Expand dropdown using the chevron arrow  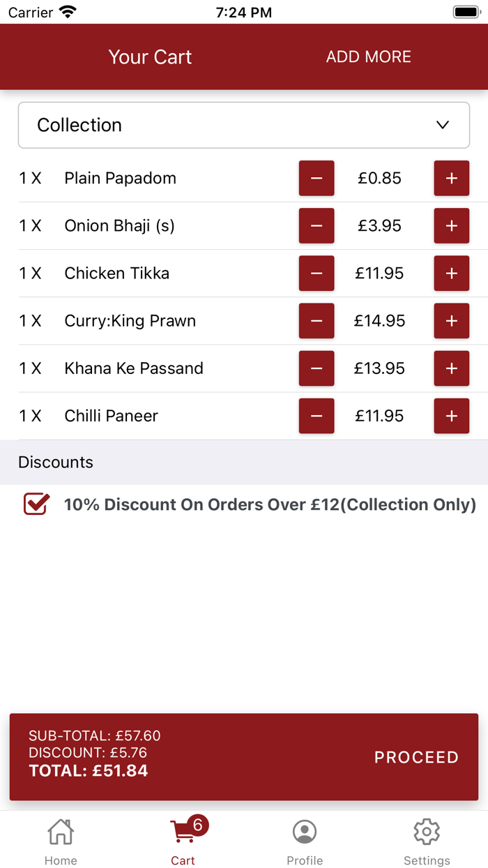[x=442, y=126]
